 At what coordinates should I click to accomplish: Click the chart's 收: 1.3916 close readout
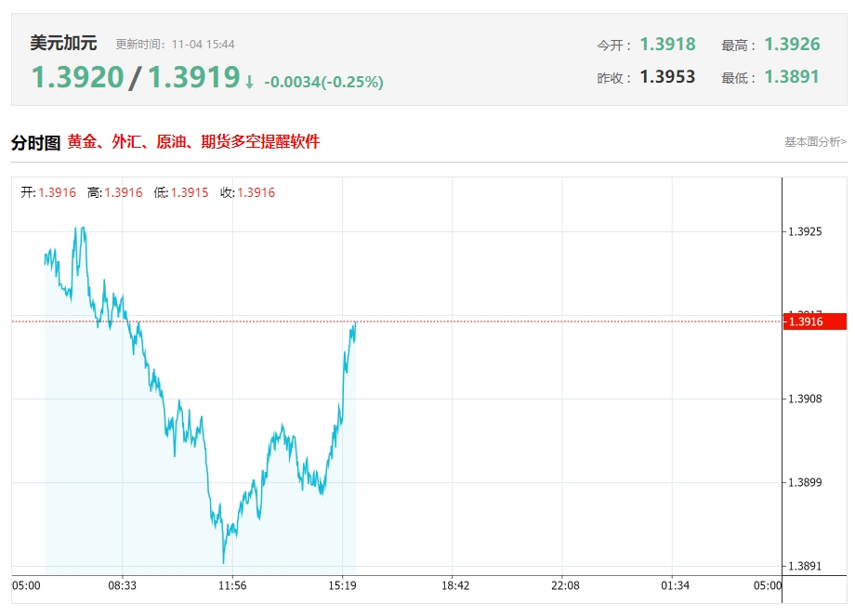[x=247, y=192]
